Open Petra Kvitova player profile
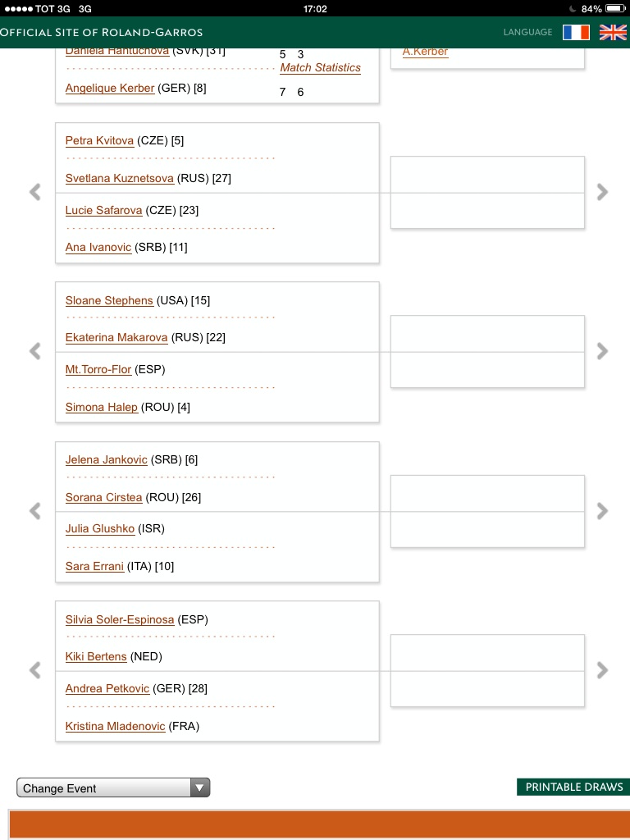The width and height of the screenshot is (630, 840). (x=99, y=141)
